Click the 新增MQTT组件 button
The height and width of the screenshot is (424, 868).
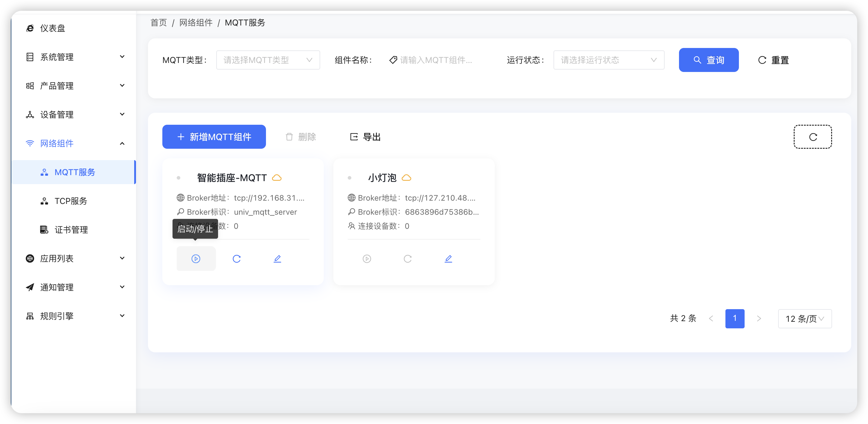click(214, 137)
